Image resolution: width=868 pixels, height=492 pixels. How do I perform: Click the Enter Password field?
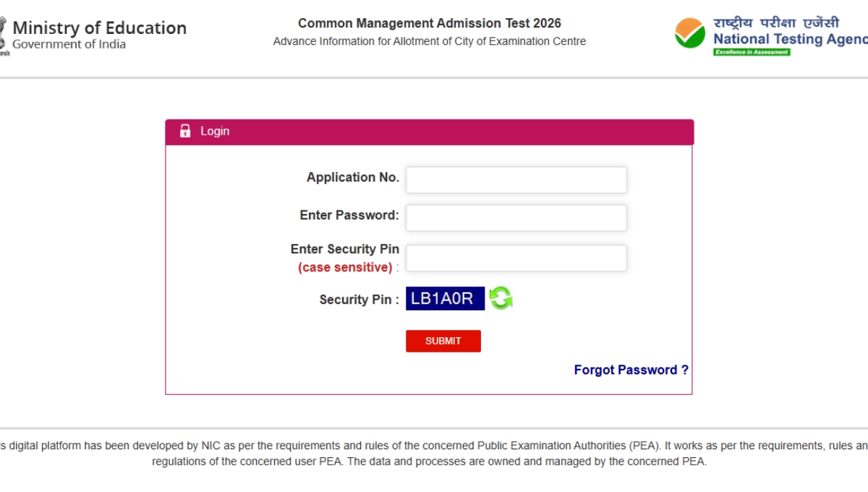(516, 217)
